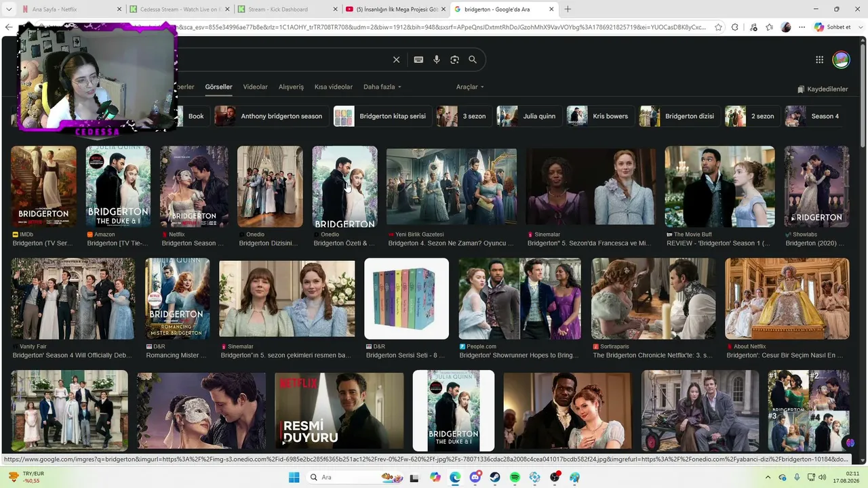The width and height of the screenshot is (868, 488).
Task: Select the Alışveriş search tab
Action: point(292,87)
